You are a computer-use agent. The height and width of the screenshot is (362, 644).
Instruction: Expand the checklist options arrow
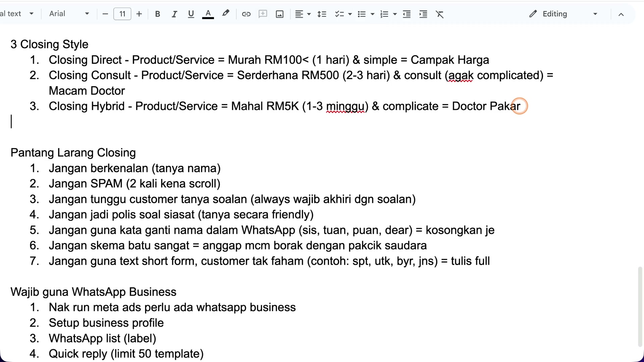(350, 14)
